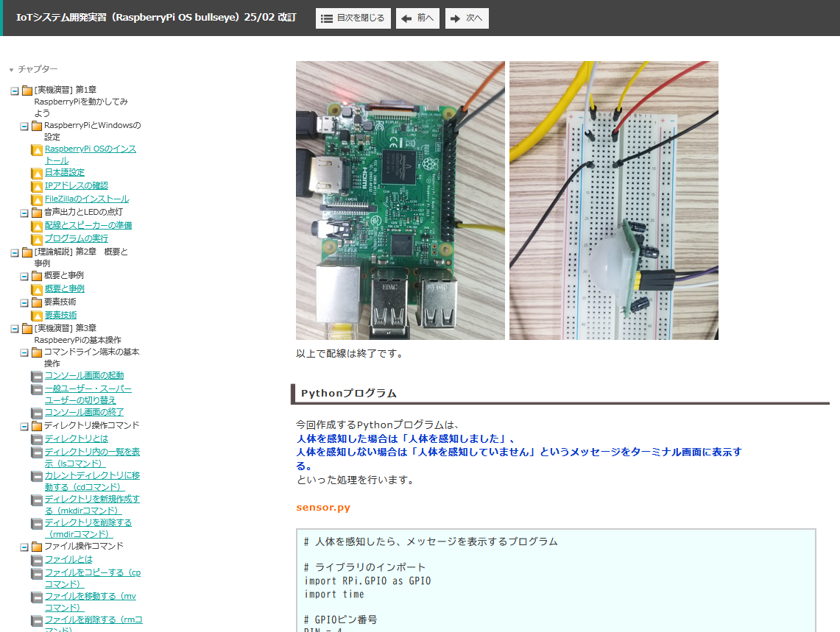Image resolution: width=840 pixels, height=632 pixels.
Task: Collapse the 音声出力とLEDの点灯 section
Action: [x=24, y=213]
